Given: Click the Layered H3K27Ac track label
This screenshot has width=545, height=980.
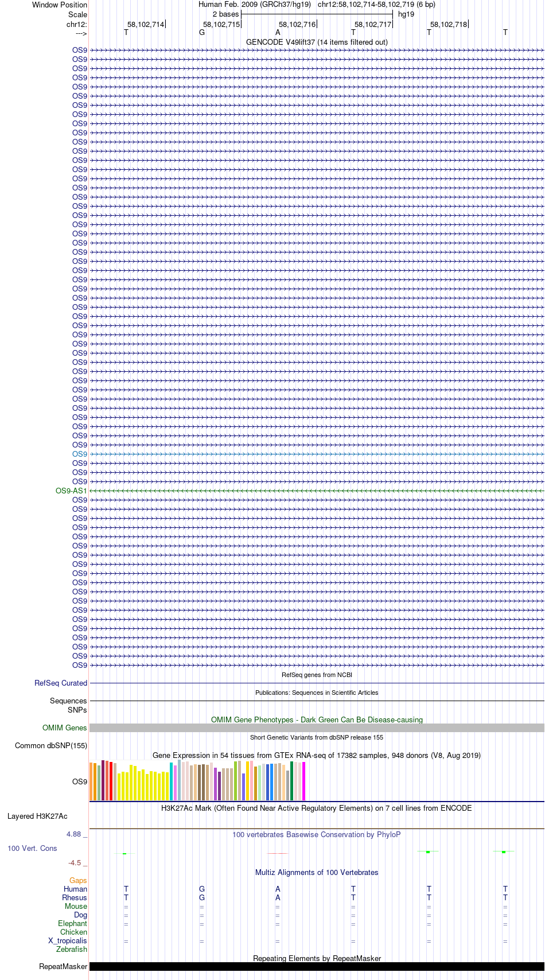Looking at the screenshot, I should pyautogui.click(x=37, y=816).
